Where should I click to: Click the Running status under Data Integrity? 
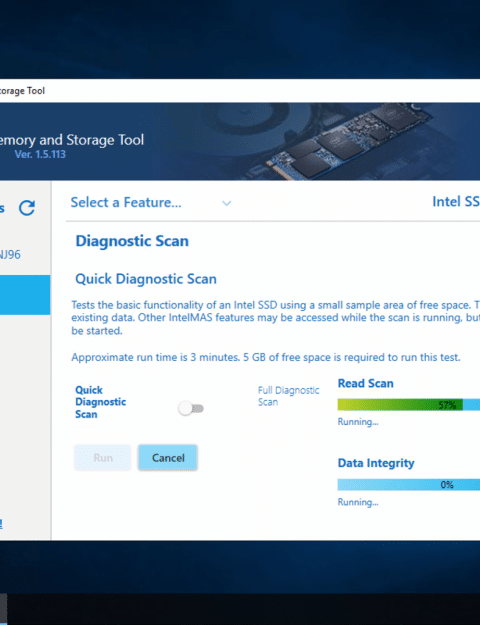point(358,502)
